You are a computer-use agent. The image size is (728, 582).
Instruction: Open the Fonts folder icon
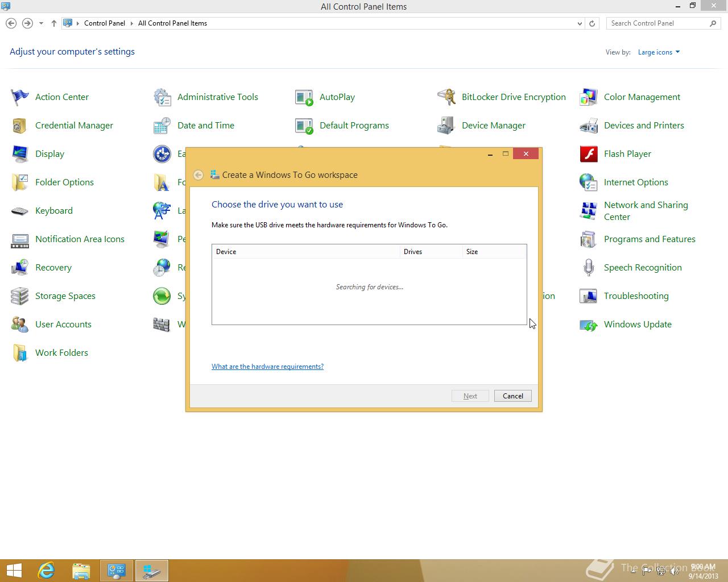162,182
